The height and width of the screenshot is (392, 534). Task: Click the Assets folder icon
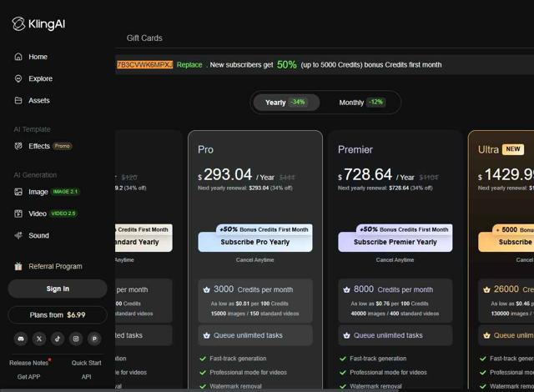18,100
